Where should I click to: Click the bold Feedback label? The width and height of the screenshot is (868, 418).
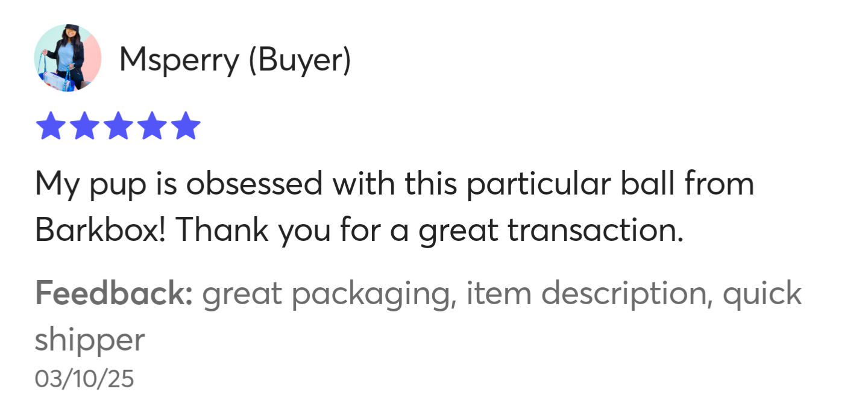click(114, 294)
